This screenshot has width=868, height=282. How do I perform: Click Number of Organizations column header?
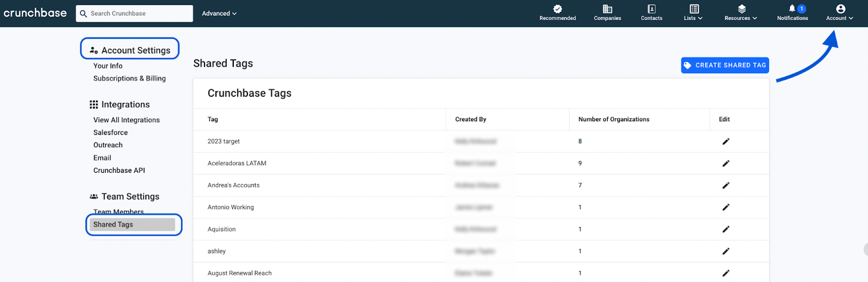click(x=614, y=120)
